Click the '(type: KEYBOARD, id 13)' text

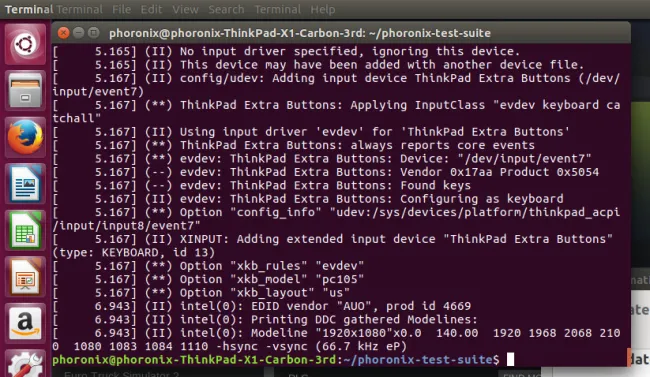coord(134,253)
